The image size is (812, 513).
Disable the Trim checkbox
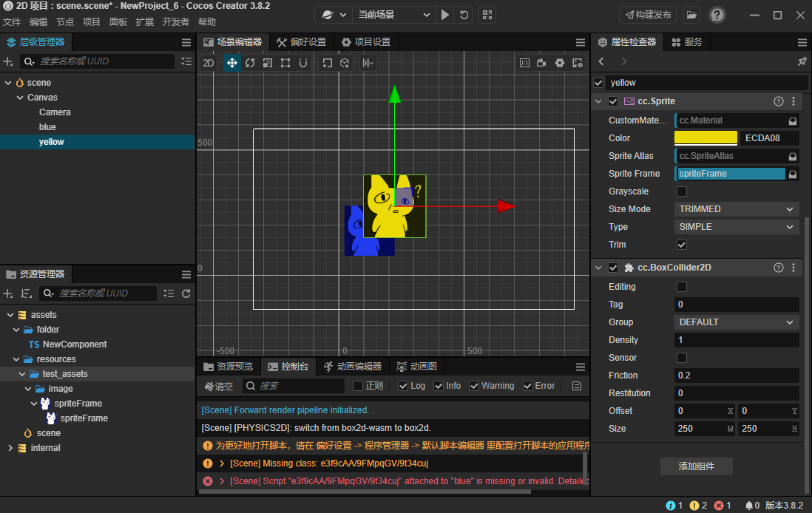[x=682, y=245]
